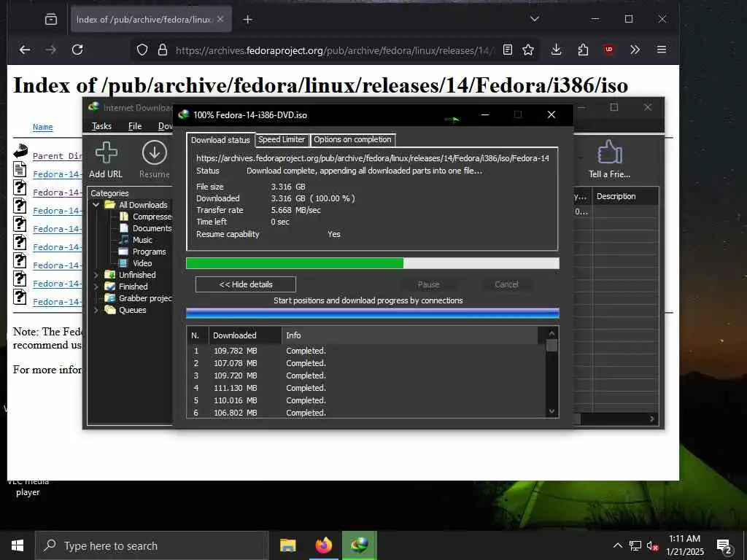Click the Name column link in Firefox
Viewport: 747px width, 560px height.
coord(42,127)
